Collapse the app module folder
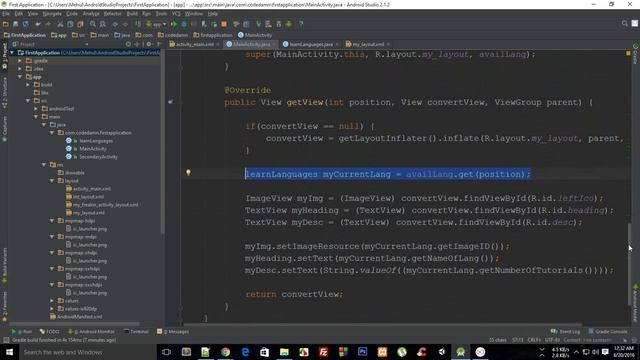Screen dimensions: 640x360 click(20, 77)
